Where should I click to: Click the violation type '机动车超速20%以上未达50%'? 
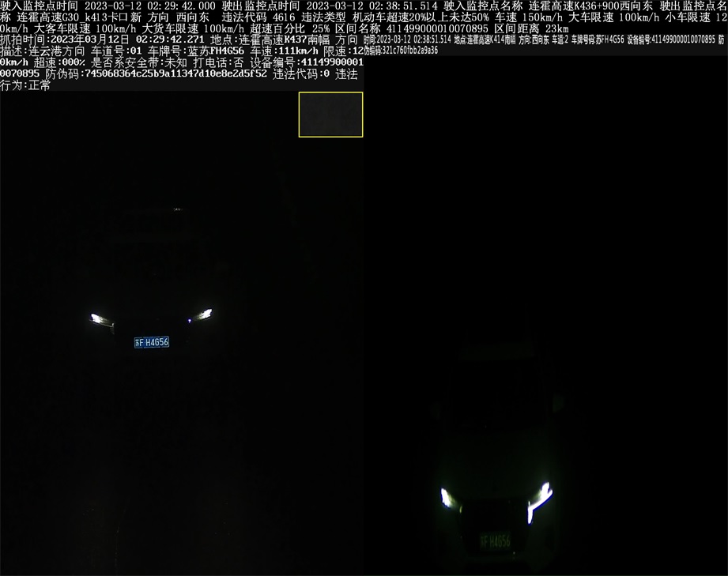pyautogui.click(x=421, y=17)
